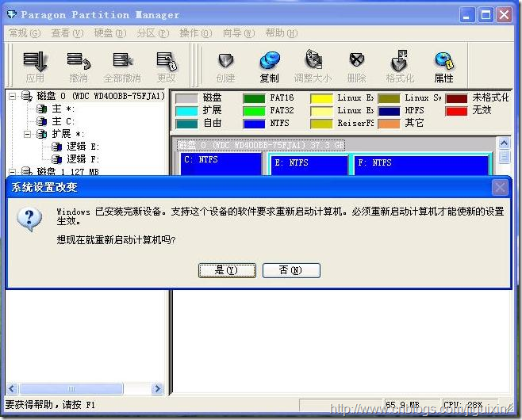Click the partition icon next to 主 *:
This screenshot has width=522, height=420.
pos(41,109)
